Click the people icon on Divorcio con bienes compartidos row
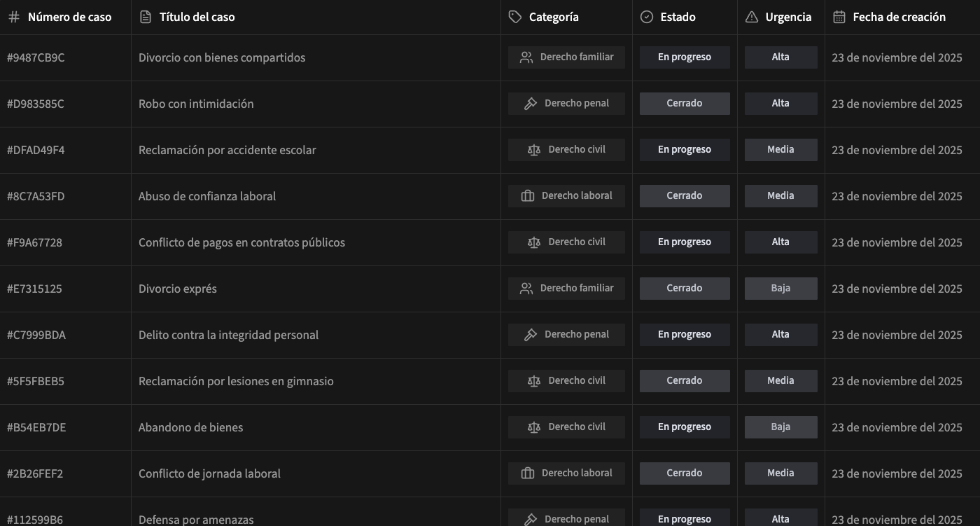 coord(526,57)
